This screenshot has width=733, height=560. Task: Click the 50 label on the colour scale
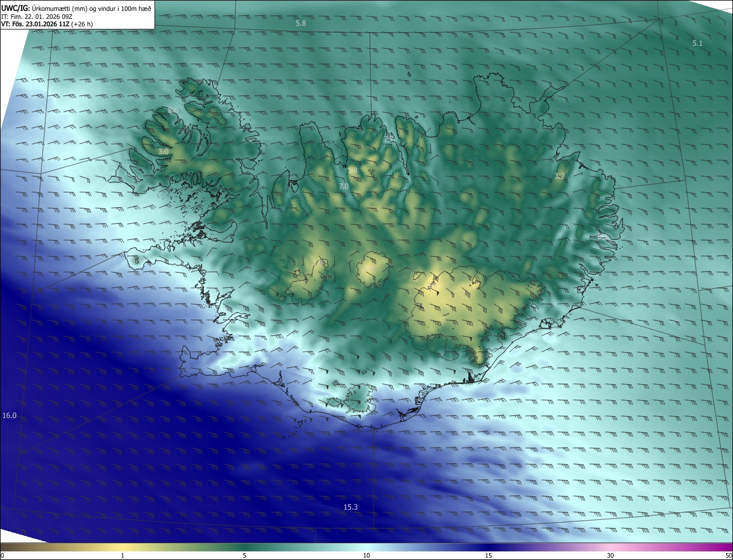[728, 555]
